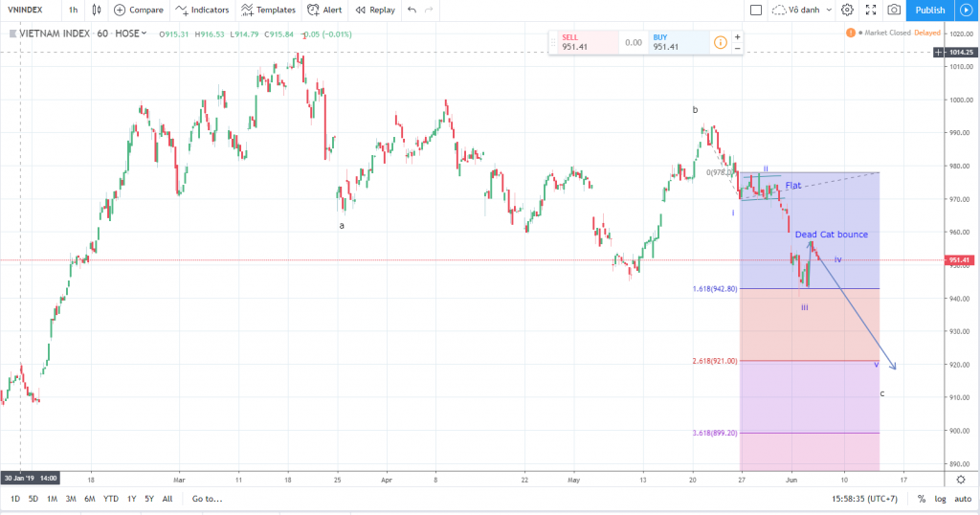
Task: Toggle auto scale on price axis
Action: click(x=961, y=499)
